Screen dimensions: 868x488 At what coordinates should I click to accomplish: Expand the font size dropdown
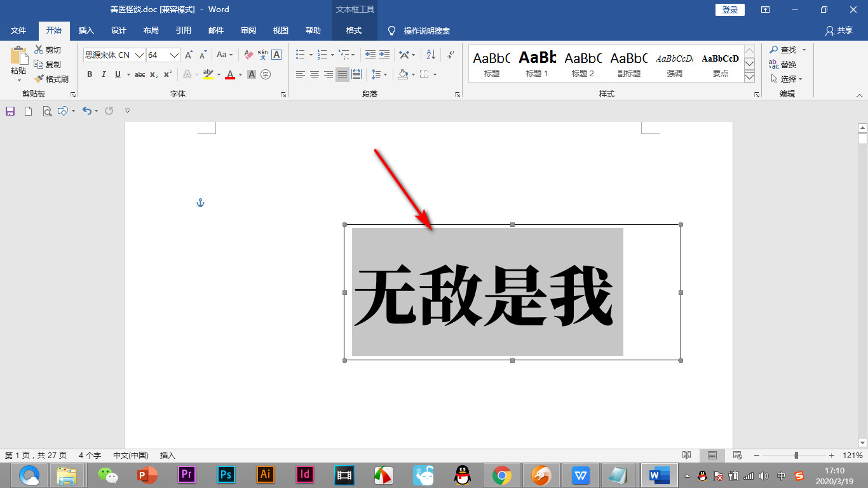point(174,55)
